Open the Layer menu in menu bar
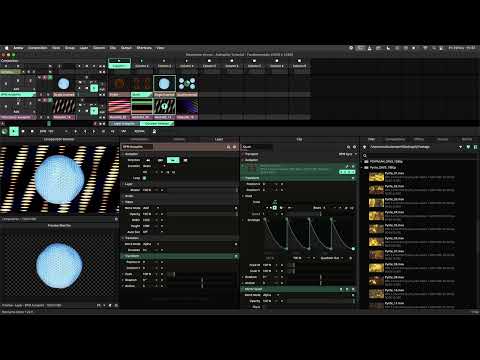This screenshot has height=360, width=480. (x=84, y=48)
